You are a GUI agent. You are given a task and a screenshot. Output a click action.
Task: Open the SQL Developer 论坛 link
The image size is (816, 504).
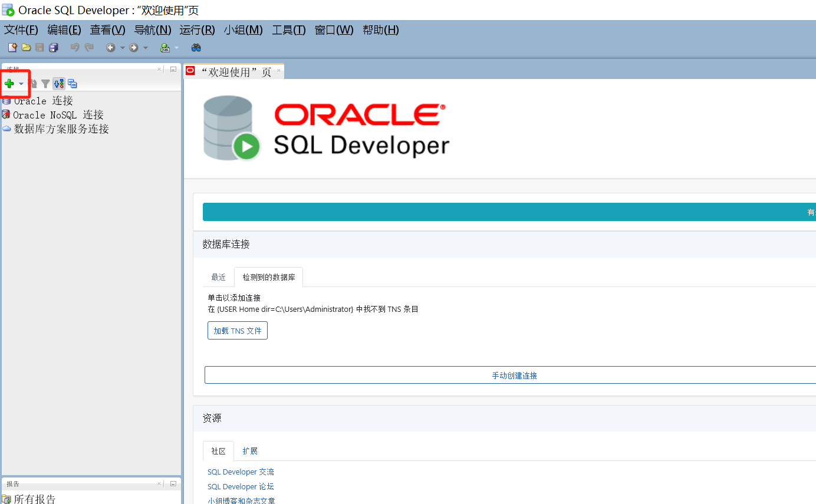tap(240, 486)
